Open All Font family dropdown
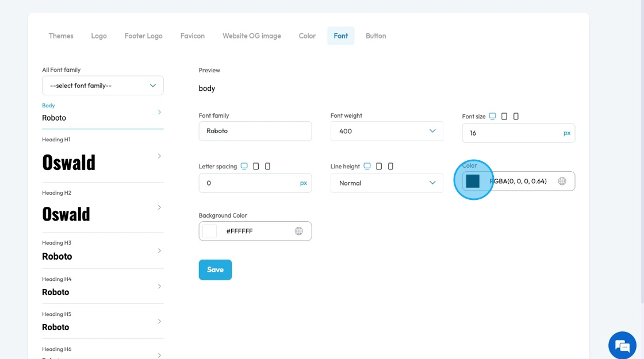 103,86
